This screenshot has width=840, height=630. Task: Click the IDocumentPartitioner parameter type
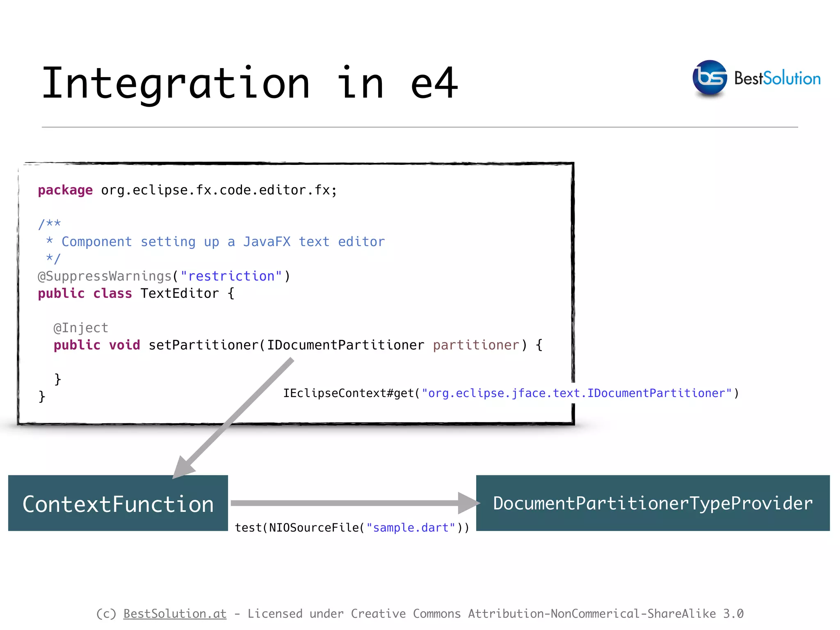pyautogui.click(x=345, y=345)
